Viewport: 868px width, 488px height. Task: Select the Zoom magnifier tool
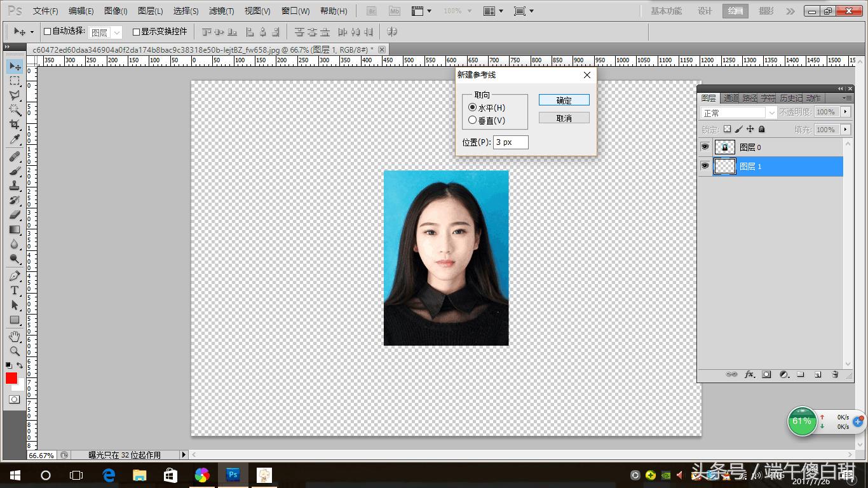(x=15, y=351)
